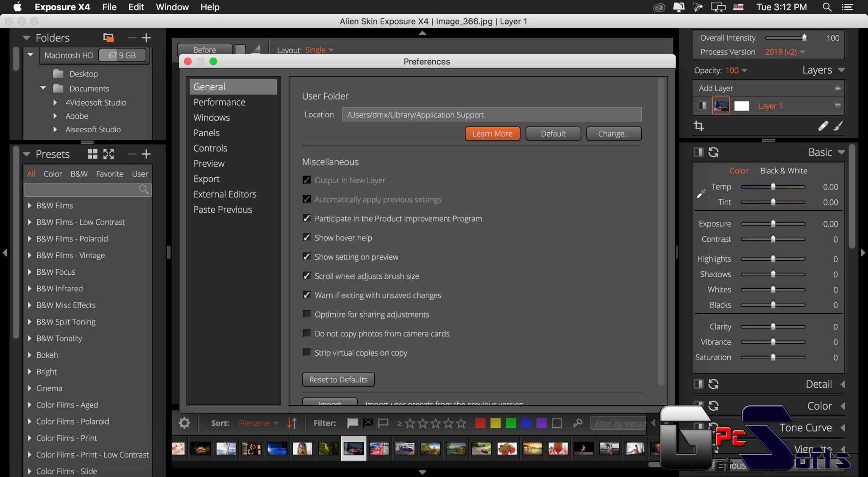Uncheck Show setting on preview
The width and height of the screenshot is (868, 477).
[x=307, y=257]
